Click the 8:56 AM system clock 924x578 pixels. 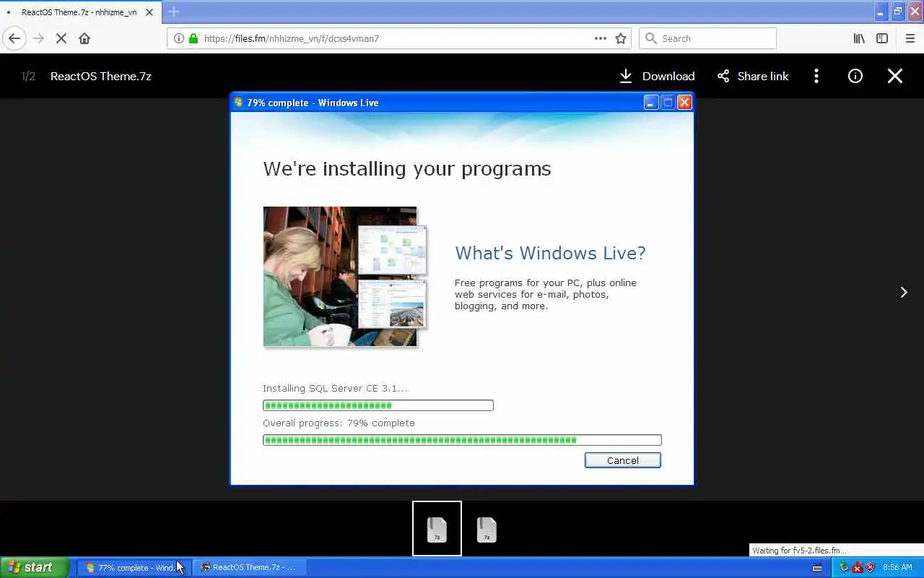click(897, 568)
